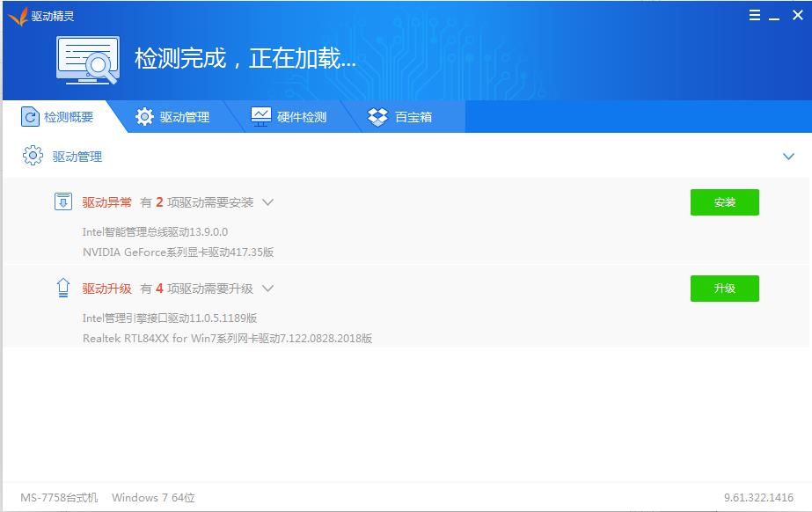
Task: Click the 驱动管理 section heading link
Action: click(x=77, y=157)
